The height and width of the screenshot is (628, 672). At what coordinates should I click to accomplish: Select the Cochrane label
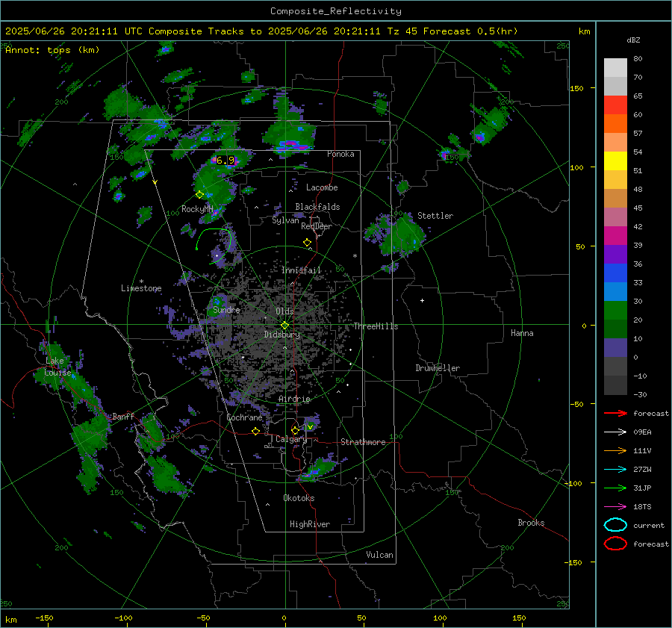click(x=244, y=417)
